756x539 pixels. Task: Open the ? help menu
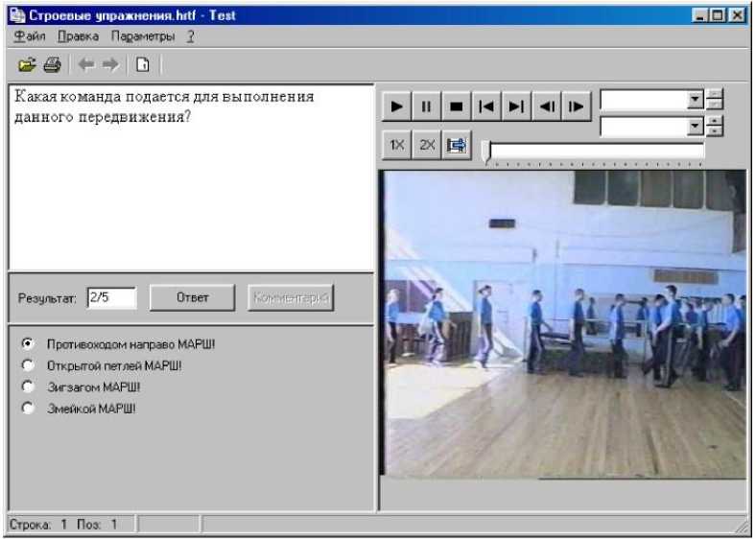coord(191,36)
